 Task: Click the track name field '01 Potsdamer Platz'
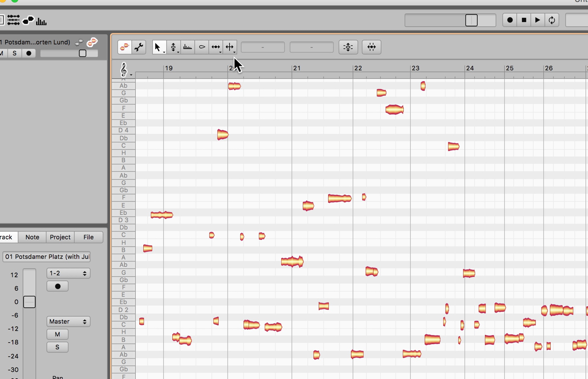46,257
